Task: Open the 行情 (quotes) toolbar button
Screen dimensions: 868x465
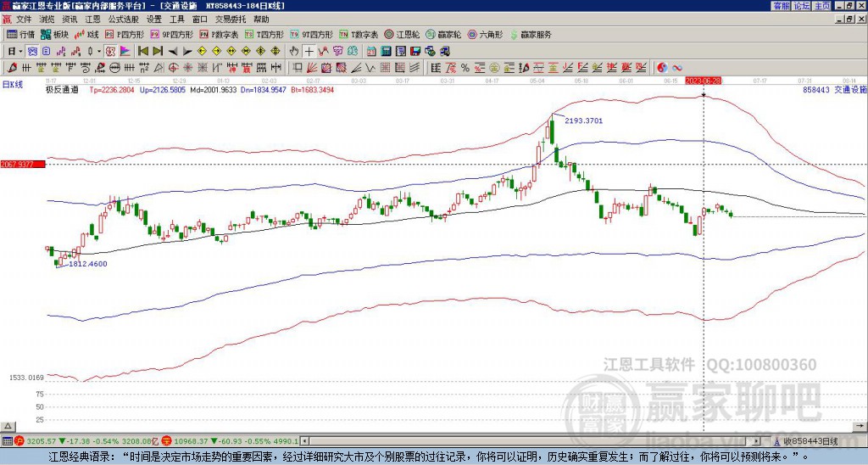Action: tap(21, 34)
